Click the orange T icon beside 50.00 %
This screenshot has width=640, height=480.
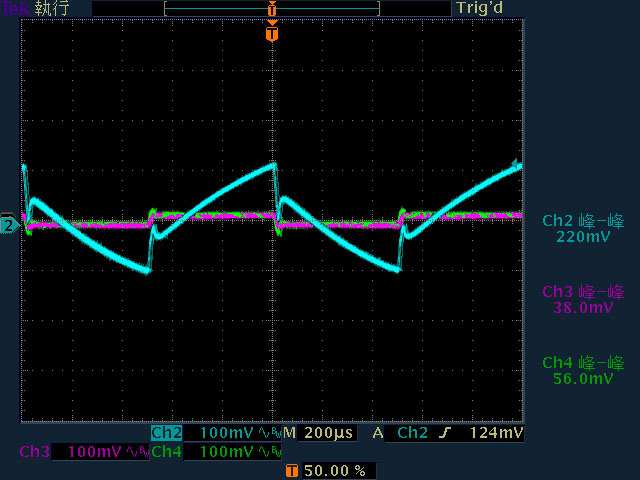click(x=291, y=471)
